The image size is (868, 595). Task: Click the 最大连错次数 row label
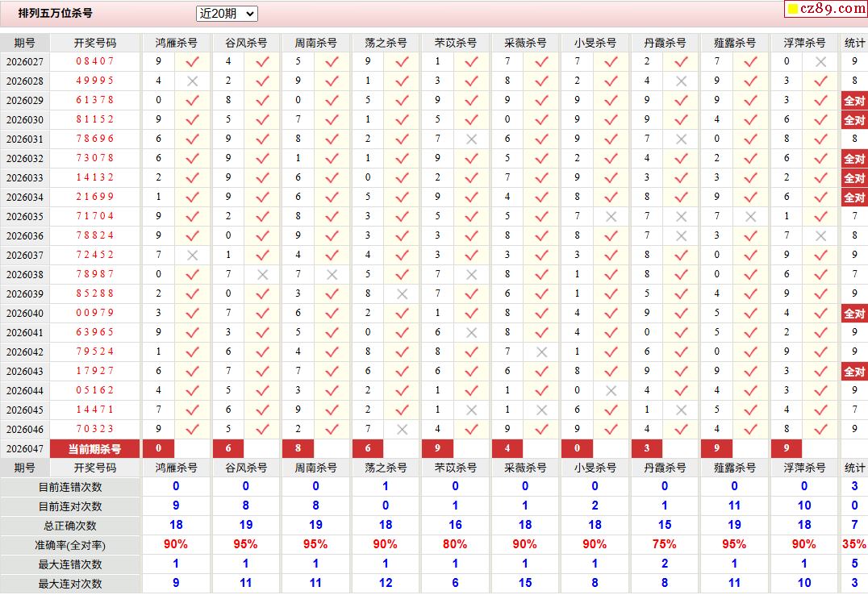tap(70, 565)
